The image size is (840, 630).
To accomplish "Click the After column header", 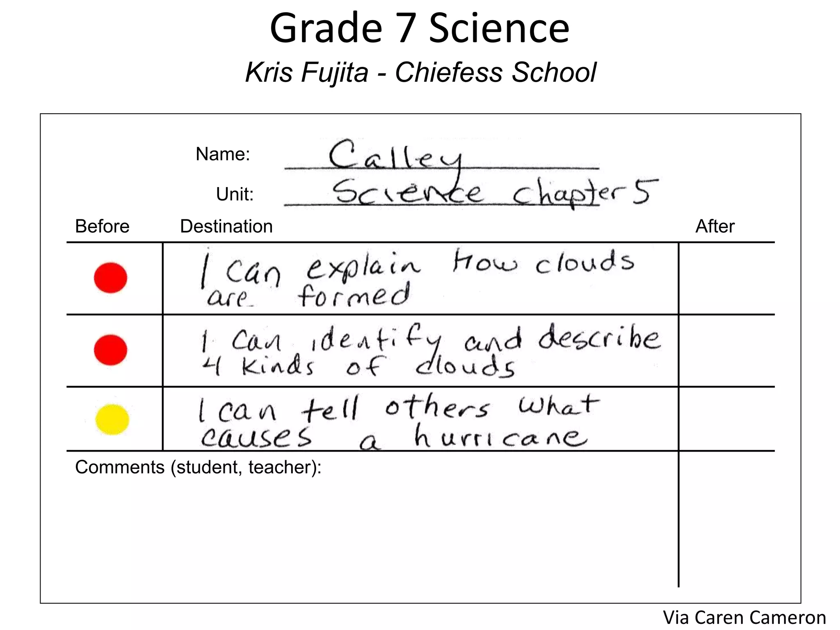I will point(715,226).
